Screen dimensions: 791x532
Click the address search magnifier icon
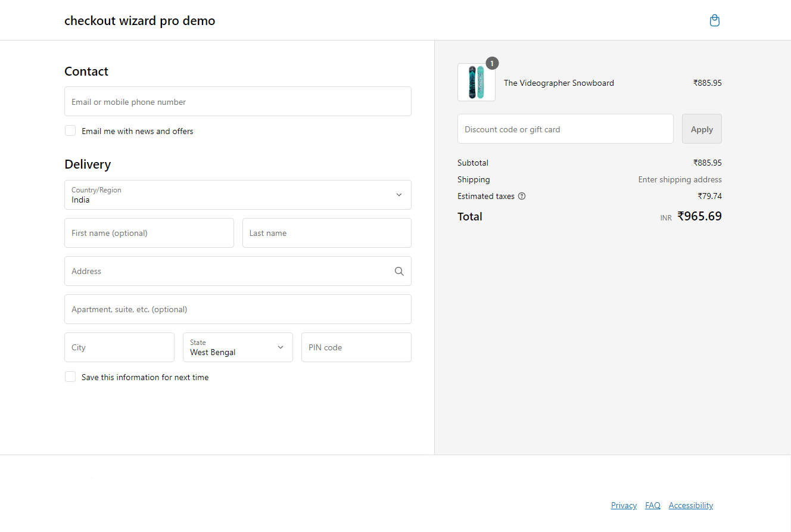[399, 271]
